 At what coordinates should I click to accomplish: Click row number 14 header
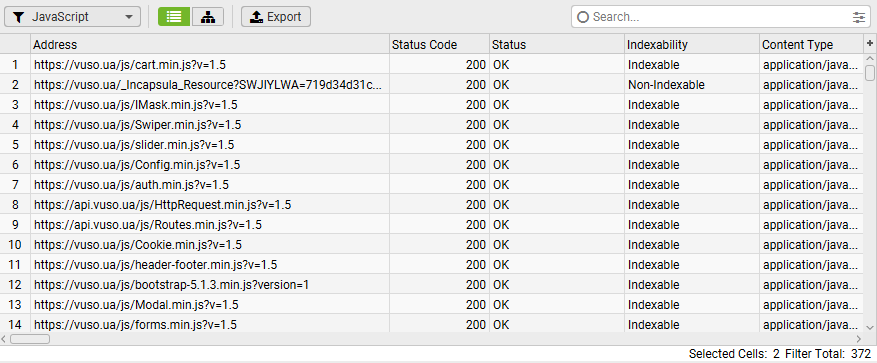15,324
